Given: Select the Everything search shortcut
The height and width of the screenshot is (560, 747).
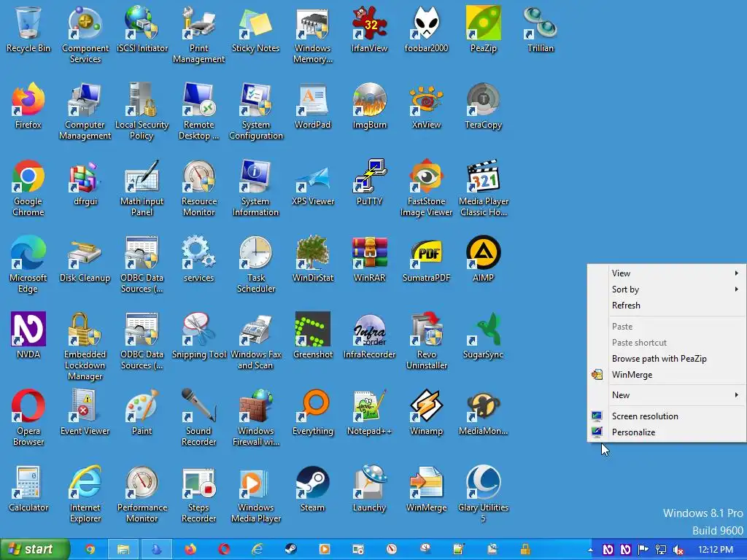Looking at the screenshot, I should pos(312,413).
